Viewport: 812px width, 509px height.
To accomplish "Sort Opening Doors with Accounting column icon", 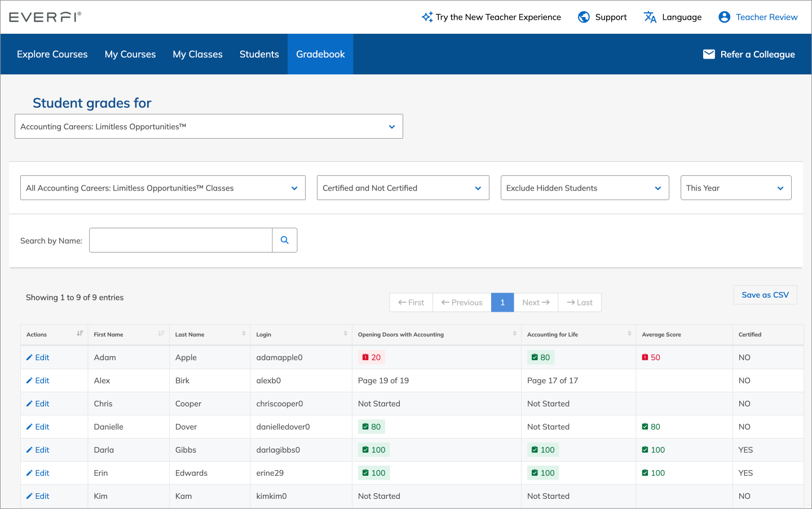I will point(514,334).
